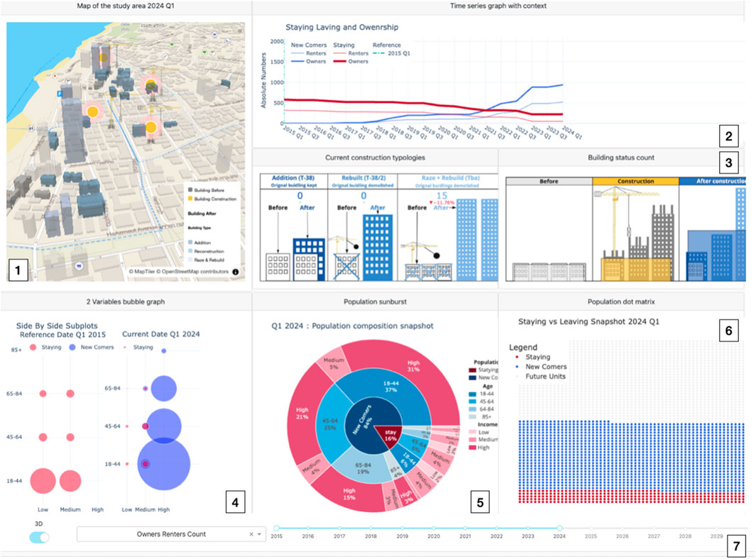Set the timeline slider to 2020
The image size is (756, 559).
434,528
